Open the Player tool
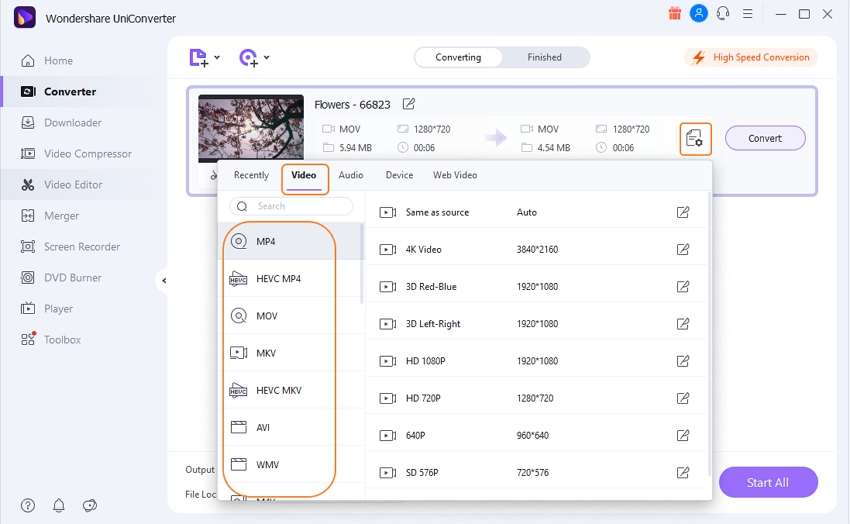The height and width of the screenshot is (524, 850). 46,308
